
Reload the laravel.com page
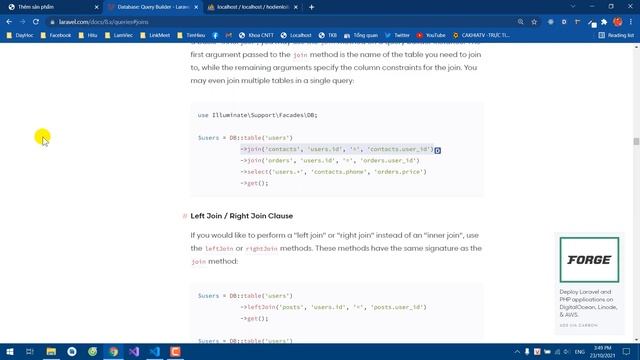point(36,22)
